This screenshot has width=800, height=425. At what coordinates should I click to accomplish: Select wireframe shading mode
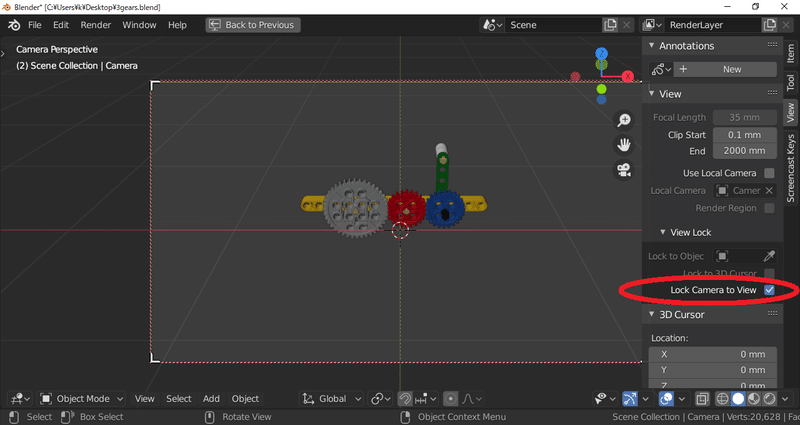722,399
